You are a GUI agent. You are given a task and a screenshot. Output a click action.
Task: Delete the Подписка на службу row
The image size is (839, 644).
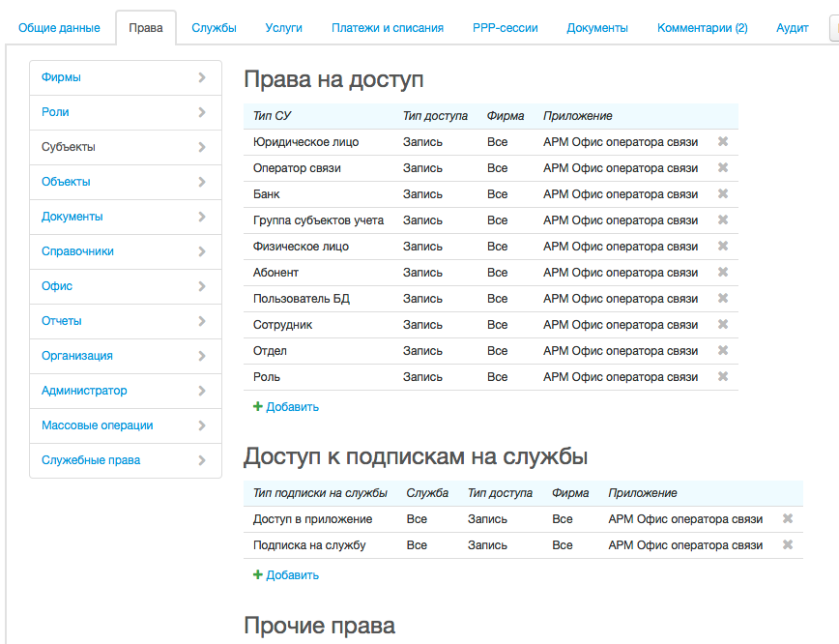click(x=787, y=545)
